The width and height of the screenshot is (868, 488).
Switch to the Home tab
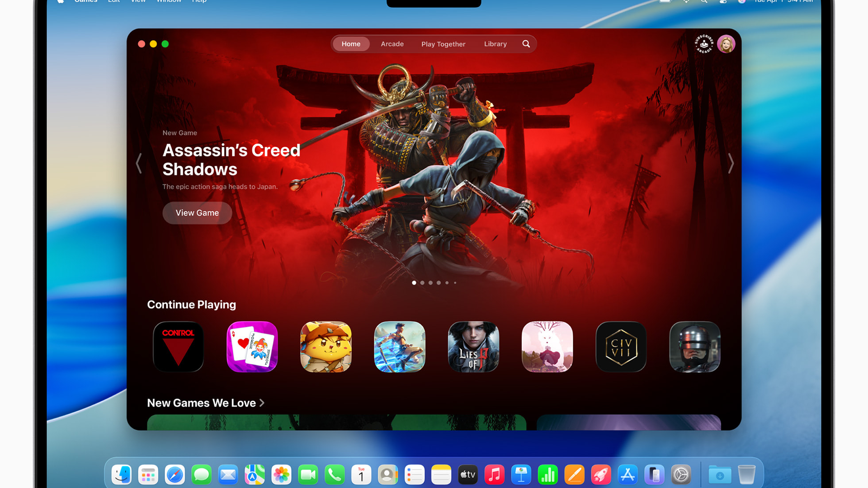pos(351,44)
